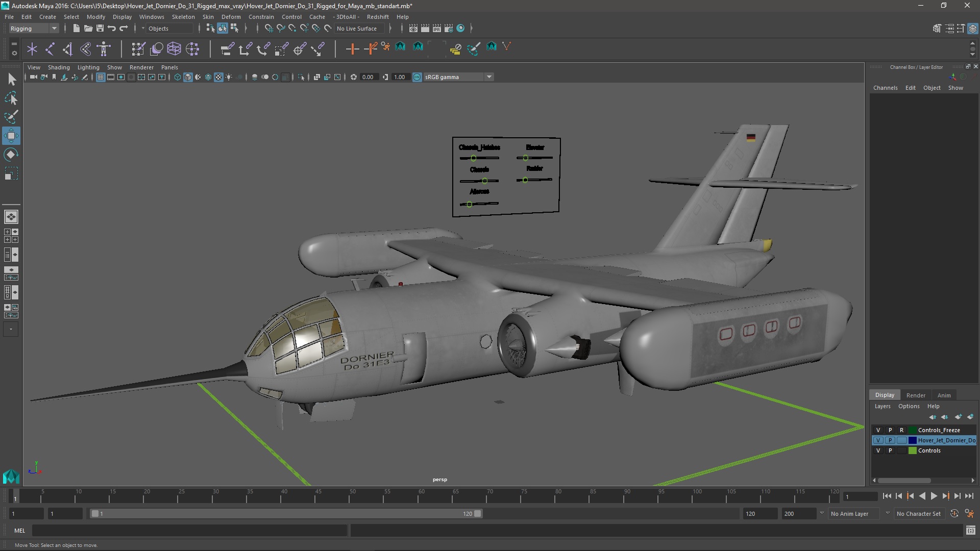
Task: Toggle the R reference state of Controls_Freeze
Action: pyautogui.click(x=901, y=430)
